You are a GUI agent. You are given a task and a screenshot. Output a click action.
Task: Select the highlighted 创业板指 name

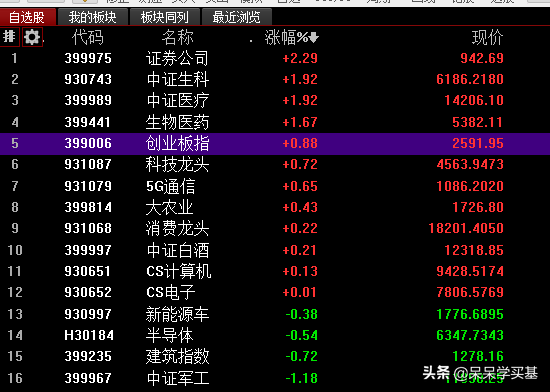click(x=177, y=143)
